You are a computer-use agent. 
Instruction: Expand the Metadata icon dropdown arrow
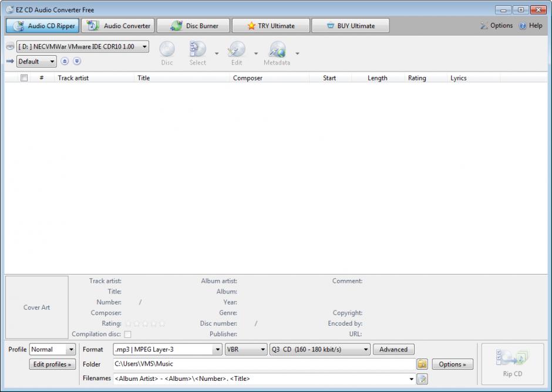pos(298,53)
